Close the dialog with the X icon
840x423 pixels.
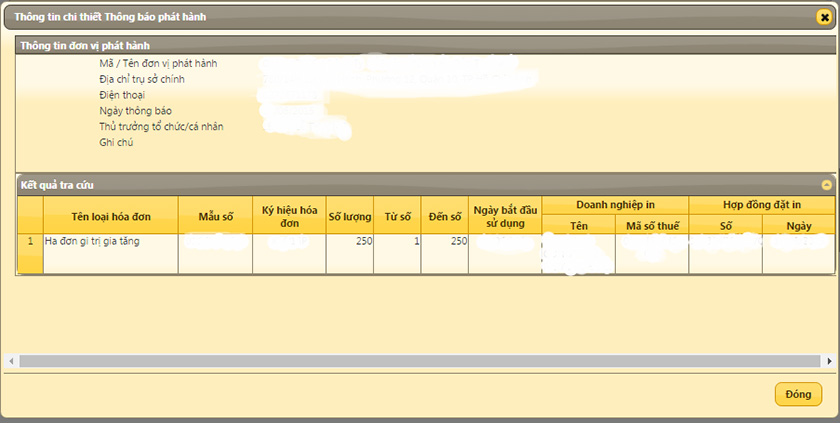click(824, 16)
